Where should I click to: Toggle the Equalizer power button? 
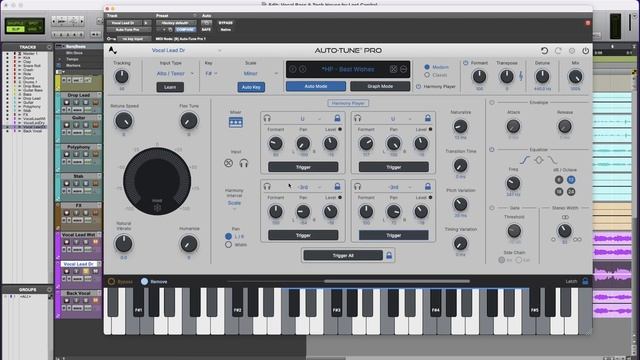click(x=492, y=150)
